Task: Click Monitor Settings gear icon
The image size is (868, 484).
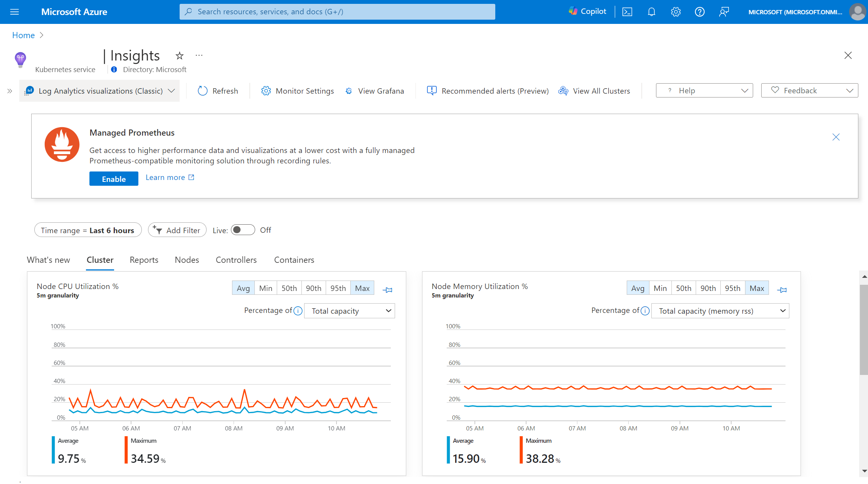Action: [266, 91]
